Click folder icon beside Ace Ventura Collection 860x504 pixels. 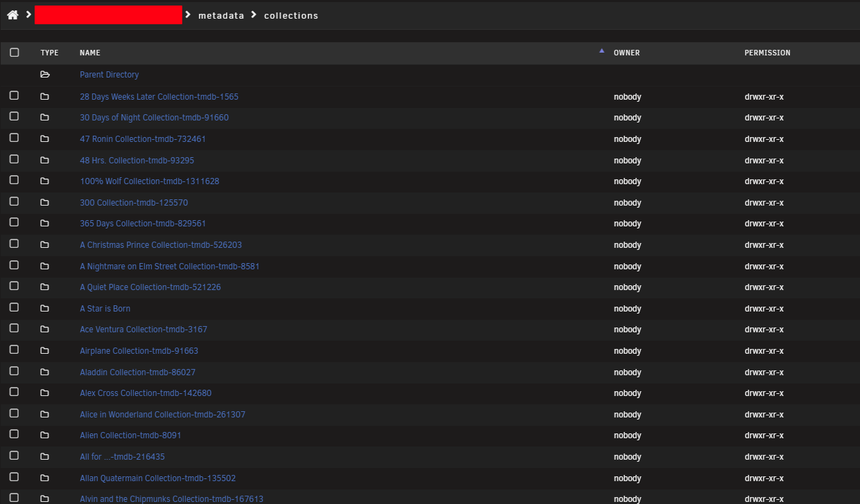point(45,330)
